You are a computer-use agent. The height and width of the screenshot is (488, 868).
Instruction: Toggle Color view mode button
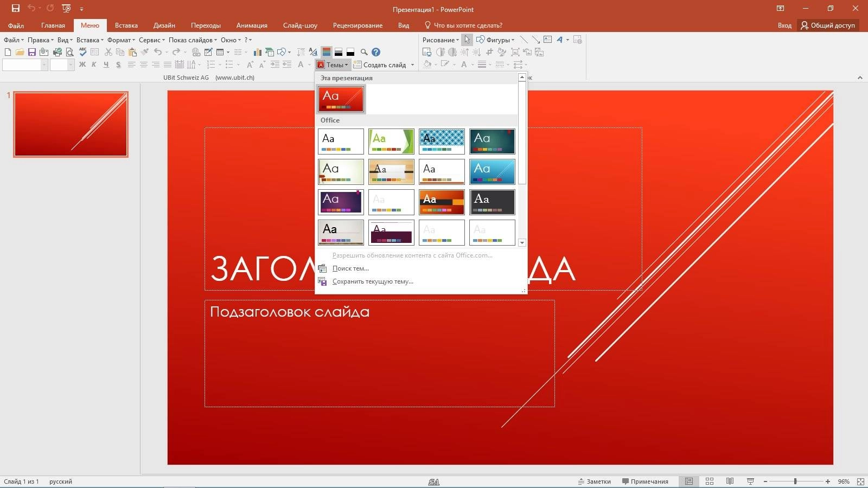326,52
